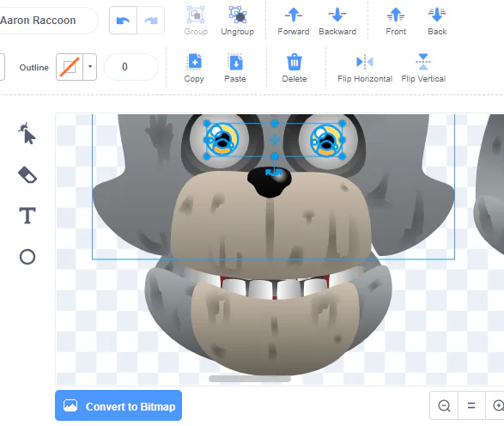
Task: Click the Group icon
Action: (196, 15)
